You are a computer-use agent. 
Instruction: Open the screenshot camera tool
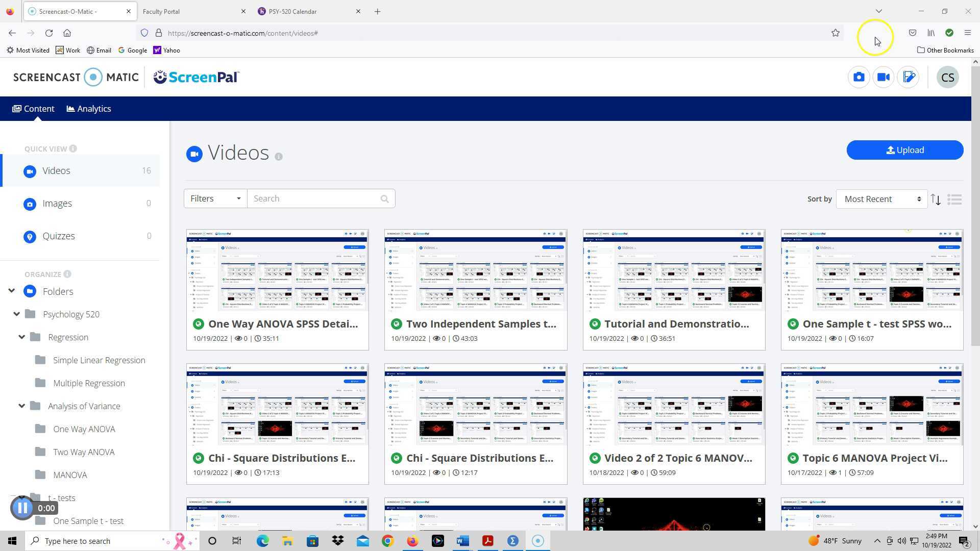(x=859, y=77)
